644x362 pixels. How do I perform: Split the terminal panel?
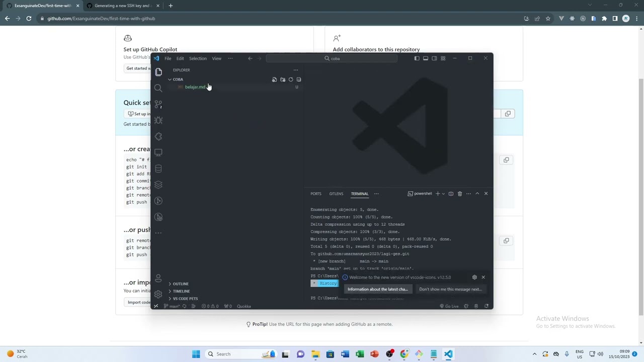451,194
